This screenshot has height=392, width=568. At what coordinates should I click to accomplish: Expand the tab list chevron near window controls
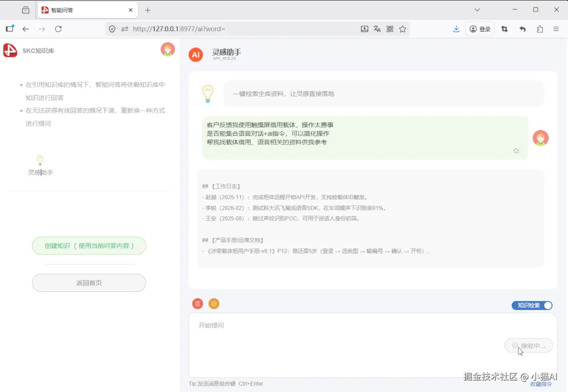click(x=477, y=10)
